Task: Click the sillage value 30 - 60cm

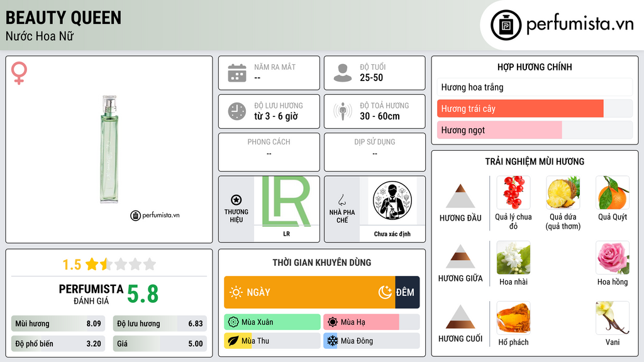Action: click(x=379, y=116)
